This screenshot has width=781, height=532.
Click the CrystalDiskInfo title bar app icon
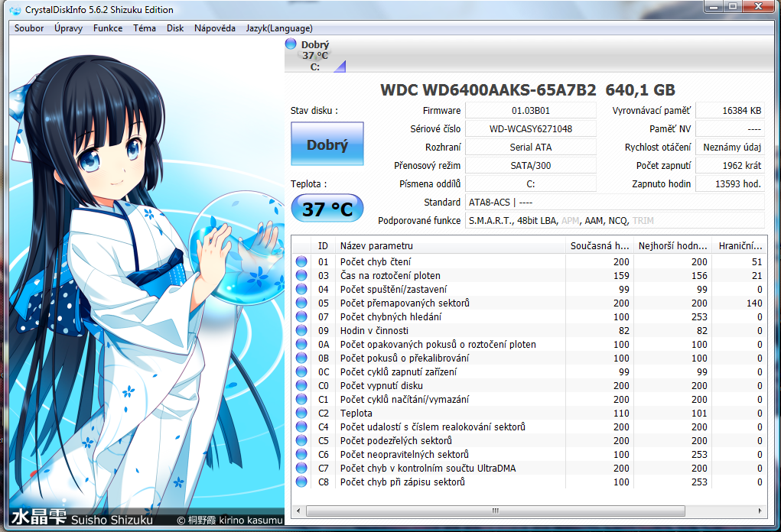tap(15, 10)
